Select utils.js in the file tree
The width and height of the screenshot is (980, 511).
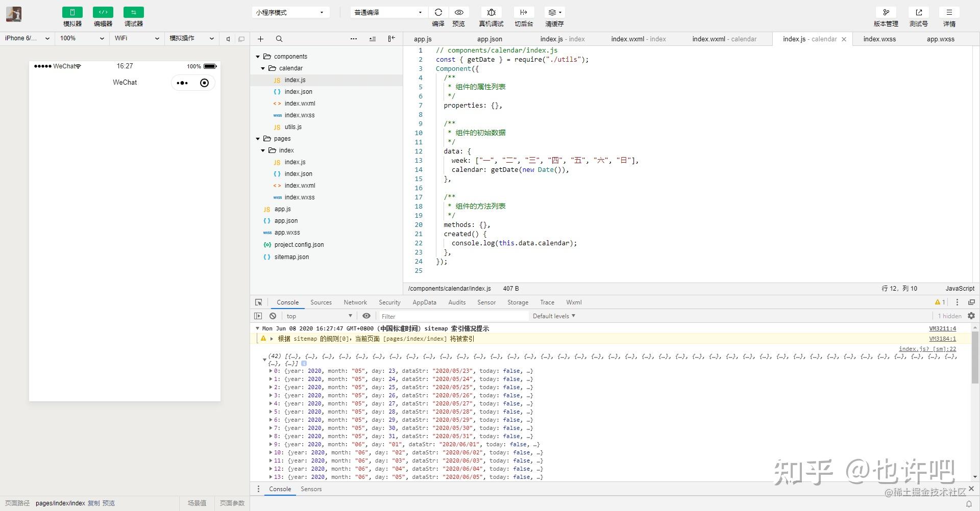pos(293,127)
